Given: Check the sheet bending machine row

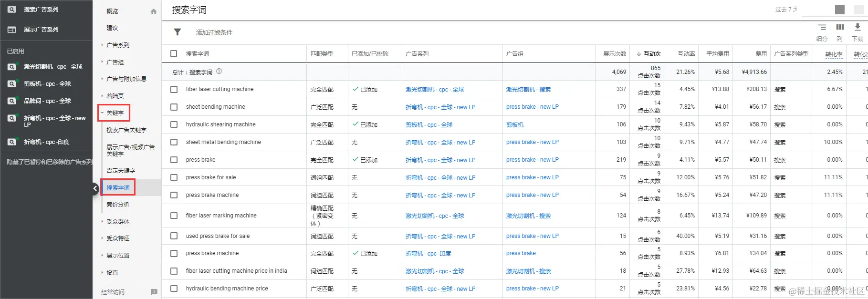Looking at the screenshot, I should 174,107.
